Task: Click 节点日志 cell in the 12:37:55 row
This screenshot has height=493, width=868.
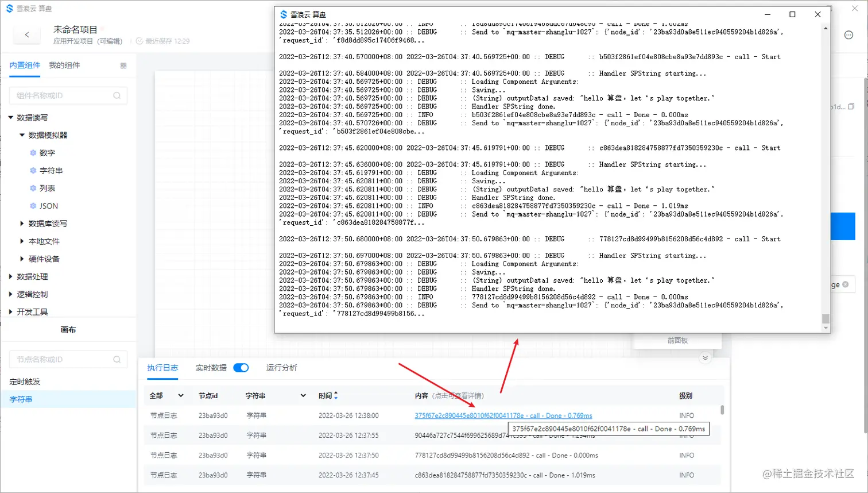Action: (164, 435)
